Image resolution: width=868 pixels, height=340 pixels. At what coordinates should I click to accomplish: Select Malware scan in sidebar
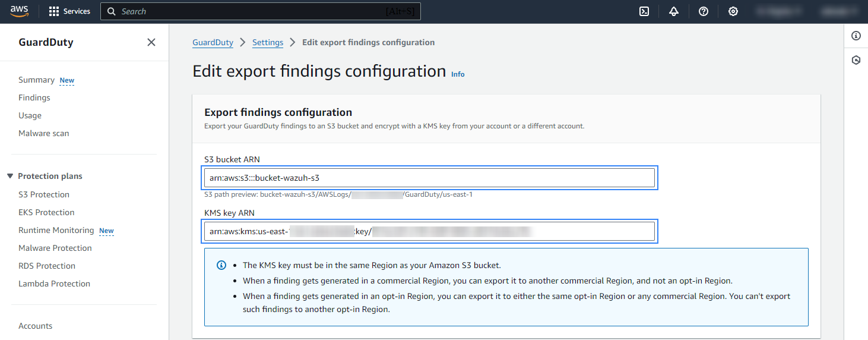click(x=44, y=133)
